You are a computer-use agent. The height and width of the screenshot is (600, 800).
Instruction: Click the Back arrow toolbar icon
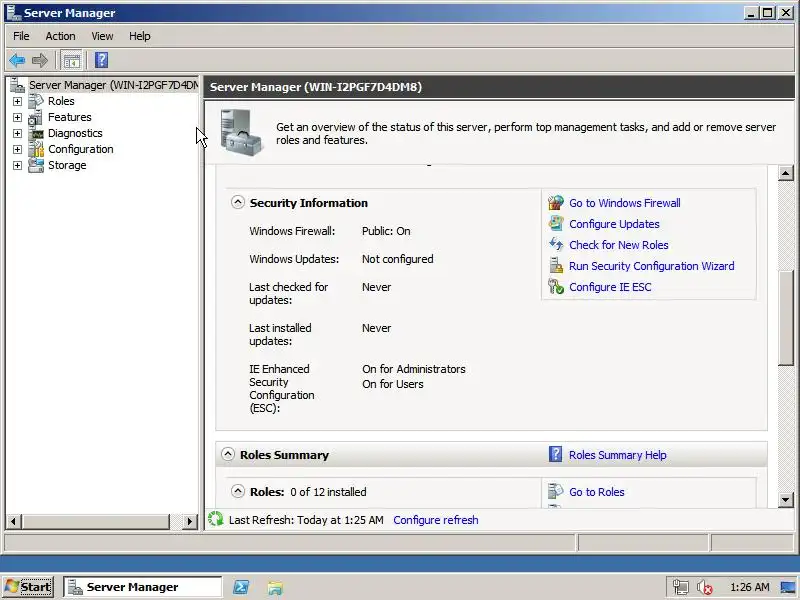(17, 60)
